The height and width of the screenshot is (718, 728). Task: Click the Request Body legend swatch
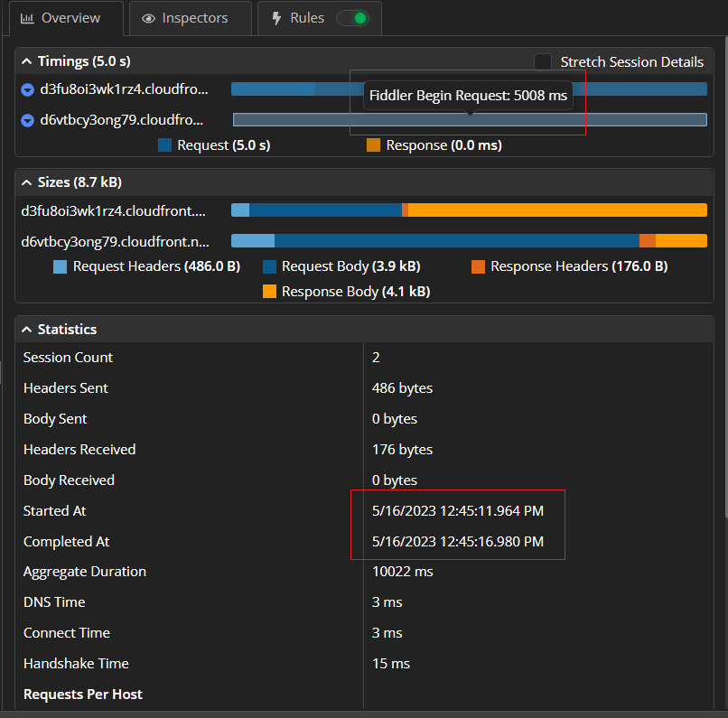pos(269,266)
